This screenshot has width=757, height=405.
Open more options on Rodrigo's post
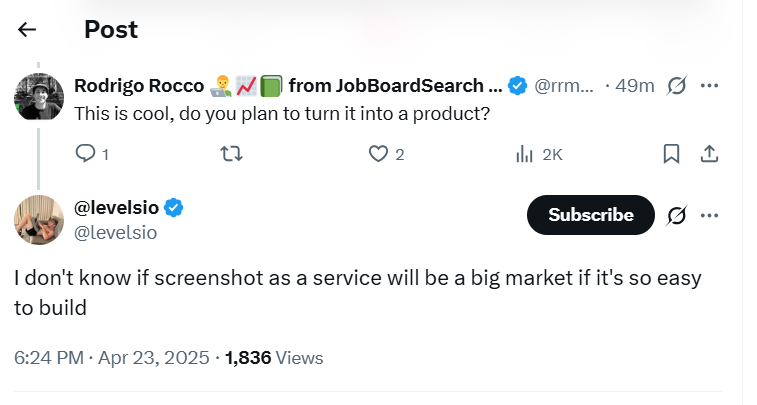(x=709, y=86)
